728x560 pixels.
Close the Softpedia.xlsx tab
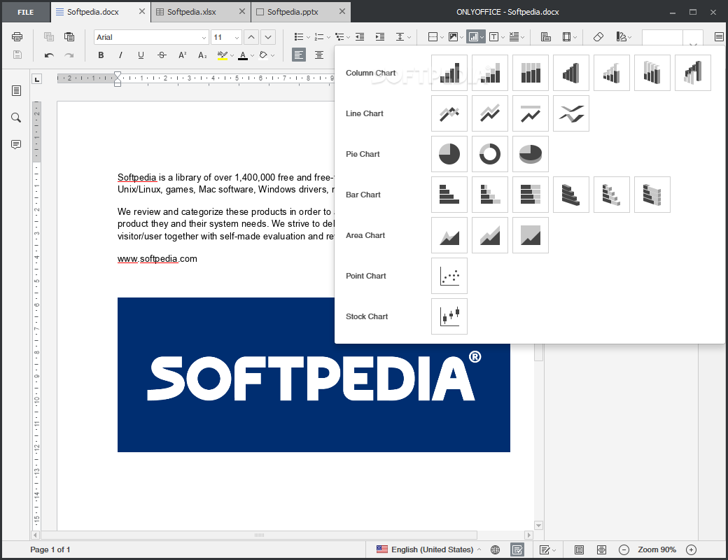click(x=242, y=12)
